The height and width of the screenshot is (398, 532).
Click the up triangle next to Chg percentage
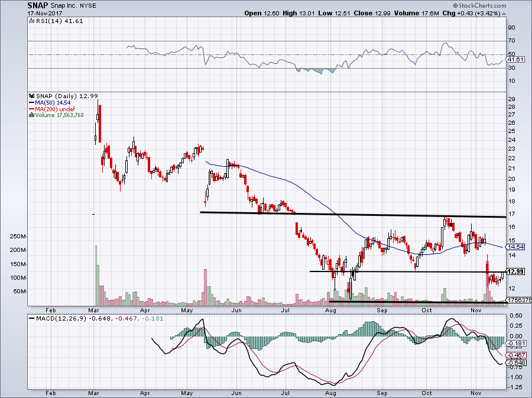504,14
